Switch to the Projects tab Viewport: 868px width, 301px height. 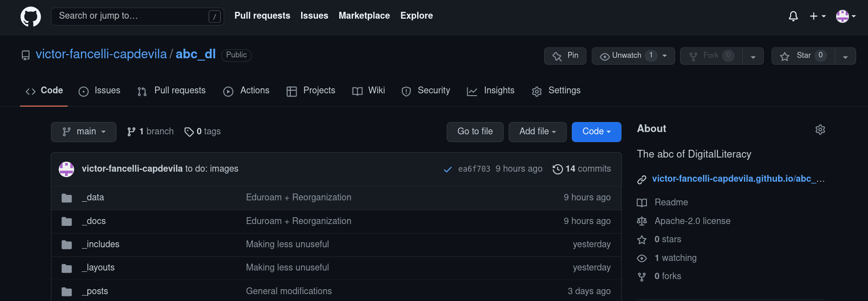click(x=311, y=91)
